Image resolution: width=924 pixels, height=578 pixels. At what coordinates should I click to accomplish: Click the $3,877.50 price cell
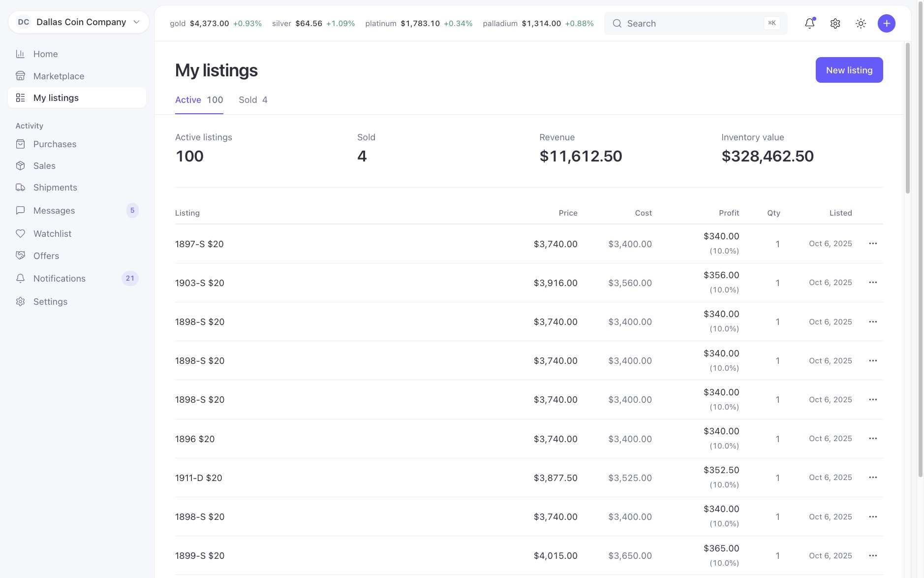pyautogui.click(x=555, y=478)
